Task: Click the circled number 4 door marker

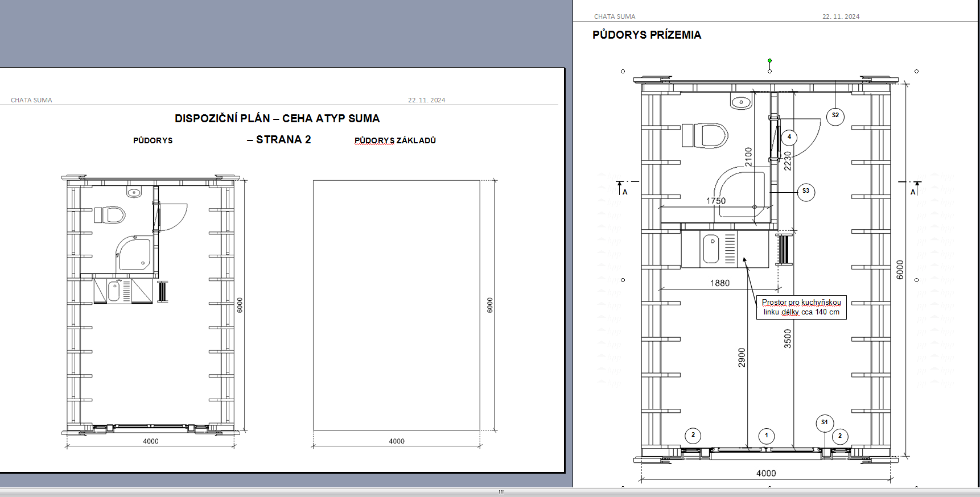Action: click(789, 137)
